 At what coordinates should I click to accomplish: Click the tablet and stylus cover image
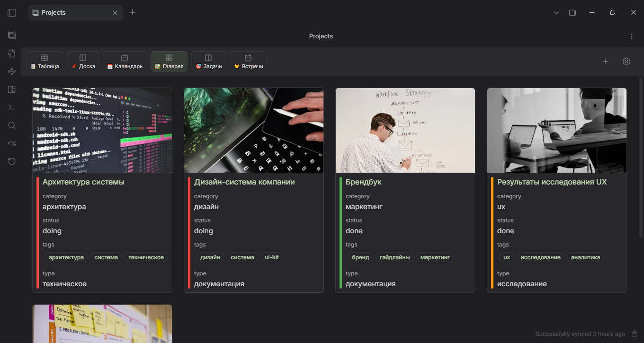tap(254, 130)
